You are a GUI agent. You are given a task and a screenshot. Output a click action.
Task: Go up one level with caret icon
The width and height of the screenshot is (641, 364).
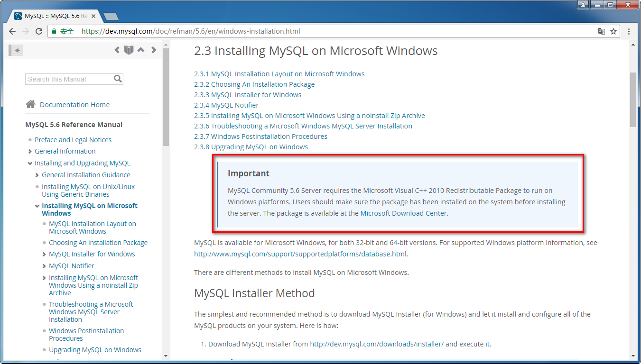pos(141,50)
